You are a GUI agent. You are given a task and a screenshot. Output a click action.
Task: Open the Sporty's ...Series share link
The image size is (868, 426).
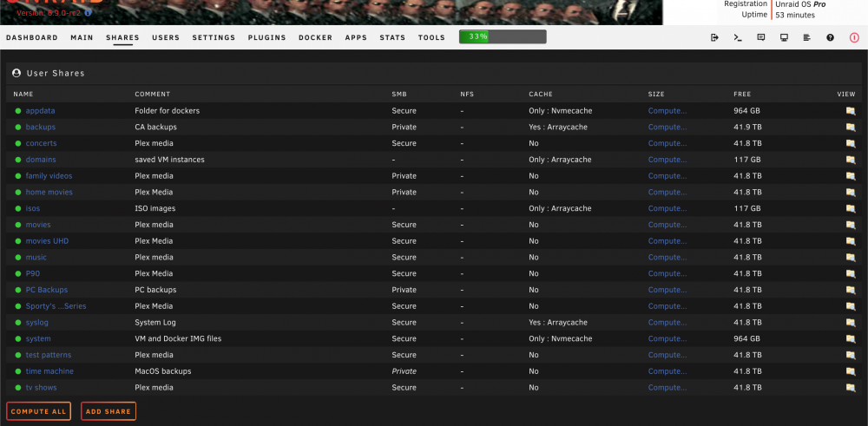(x=56, y=306)
